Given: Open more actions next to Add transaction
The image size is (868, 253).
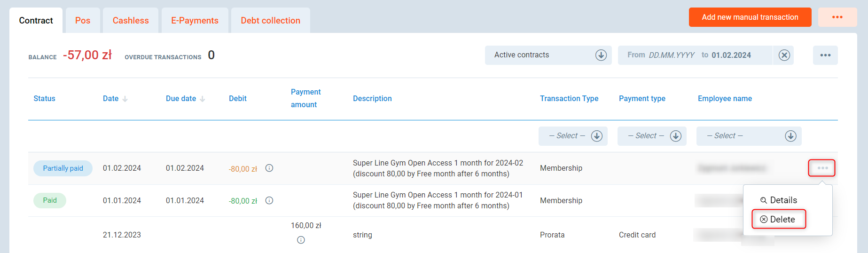Looking at the screenshot, I should [837, 17].
